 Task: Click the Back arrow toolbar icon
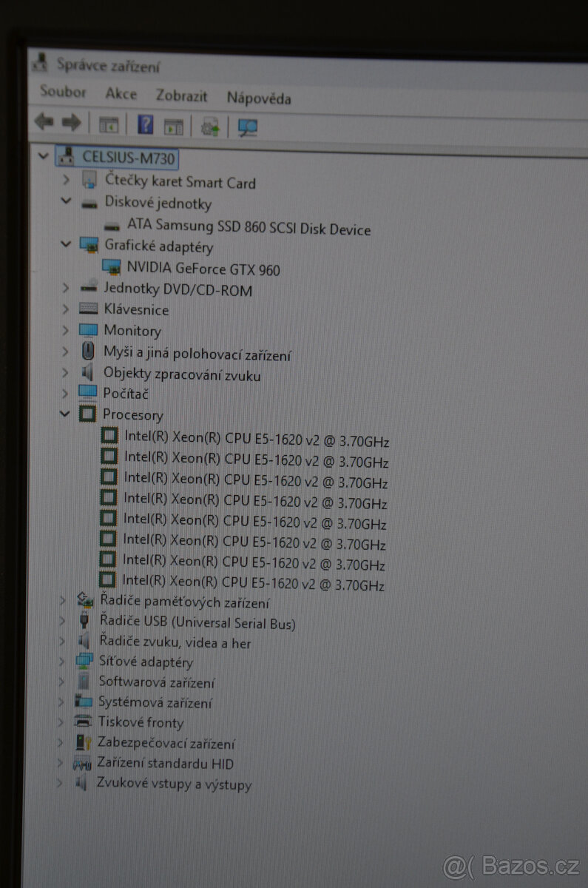[44, 122]
